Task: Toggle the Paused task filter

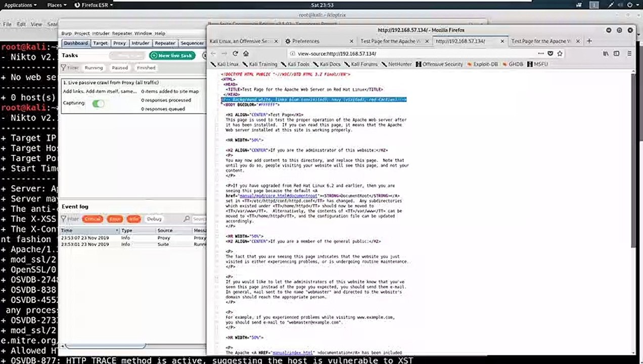Action: [x=120, y=68]
